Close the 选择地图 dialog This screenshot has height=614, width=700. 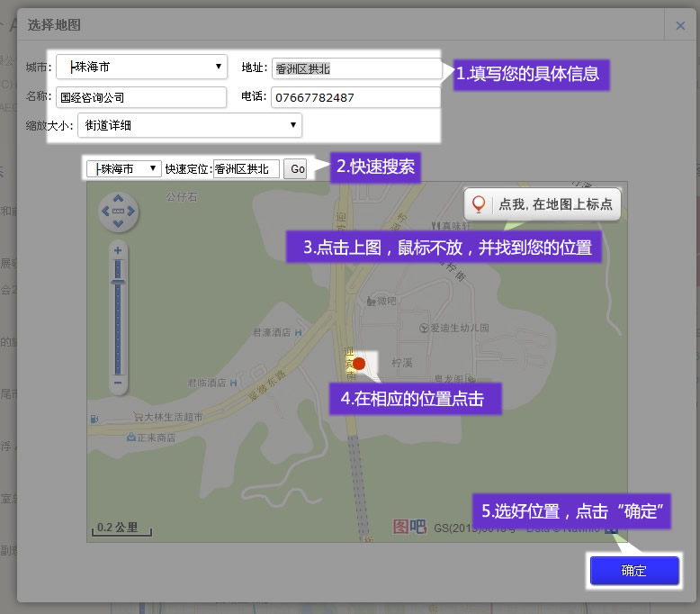coord(680,26)
